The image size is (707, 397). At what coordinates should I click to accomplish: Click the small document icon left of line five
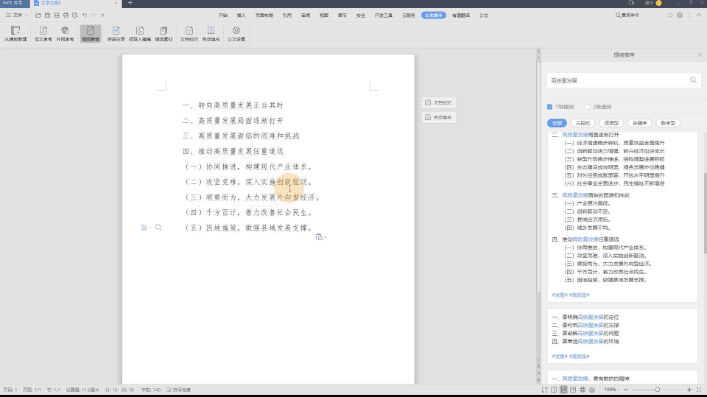tap(144, 228)
